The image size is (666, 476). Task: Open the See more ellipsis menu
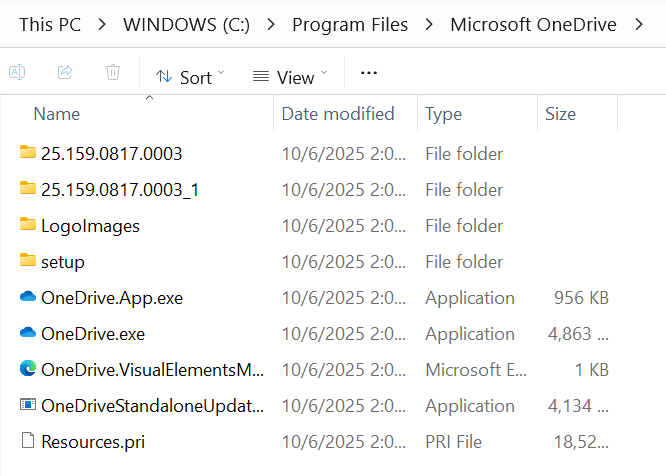pyautogui.click(x=369, y=74)
